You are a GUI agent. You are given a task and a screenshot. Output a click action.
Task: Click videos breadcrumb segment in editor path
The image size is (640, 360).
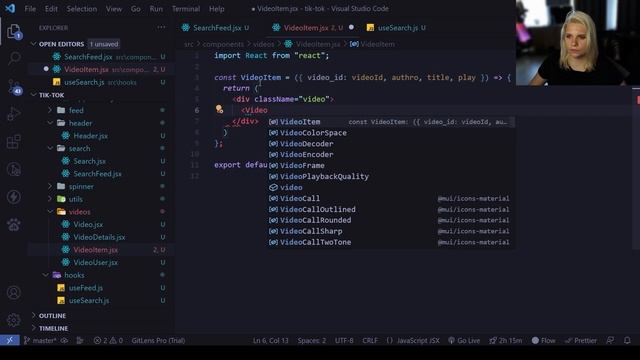click(x=263, y=44)
